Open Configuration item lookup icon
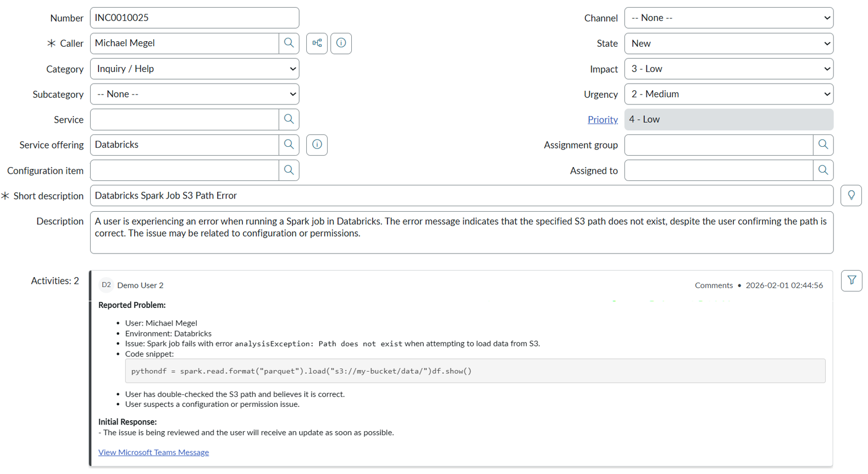Image resolution: width=868 pixels, height=474 pixels. (x=289, y=170)
